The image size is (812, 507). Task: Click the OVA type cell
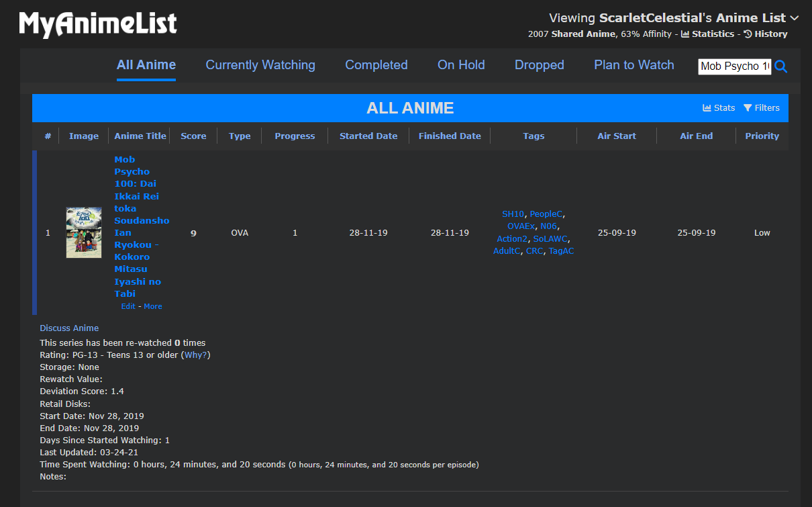coord(240,233)
